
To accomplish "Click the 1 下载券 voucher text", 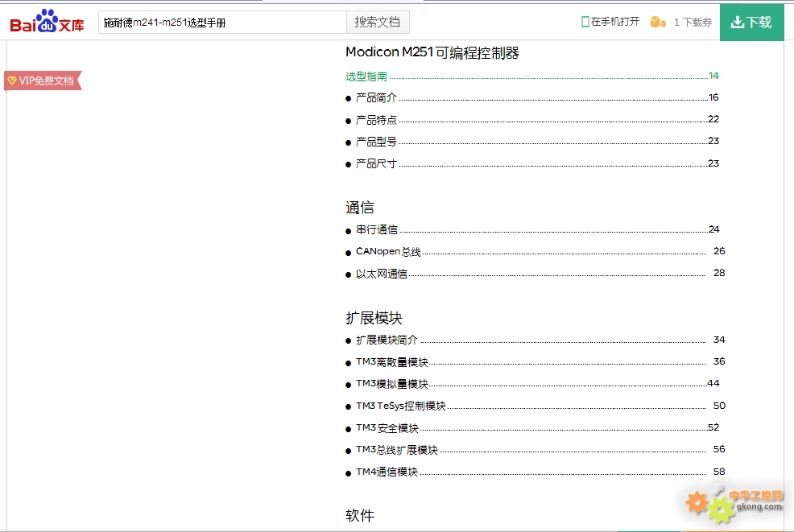I will [x=693, y=23].
